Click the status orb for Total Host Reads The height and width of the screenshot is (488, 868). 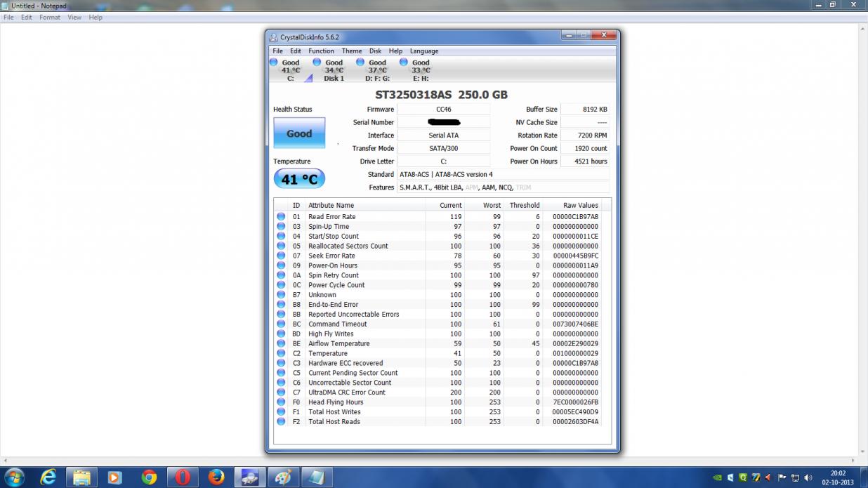281,422
